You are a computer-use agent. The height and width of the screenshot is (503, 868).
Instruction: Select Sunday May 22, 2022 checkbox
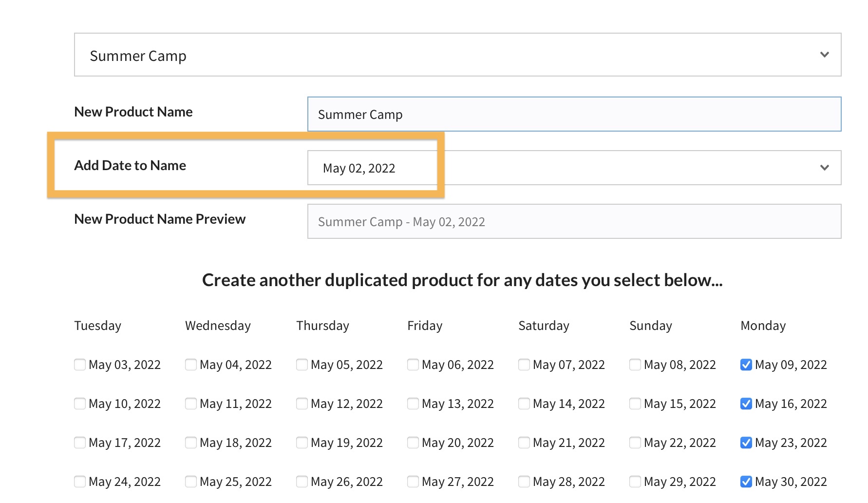click(x=635, y=443)
